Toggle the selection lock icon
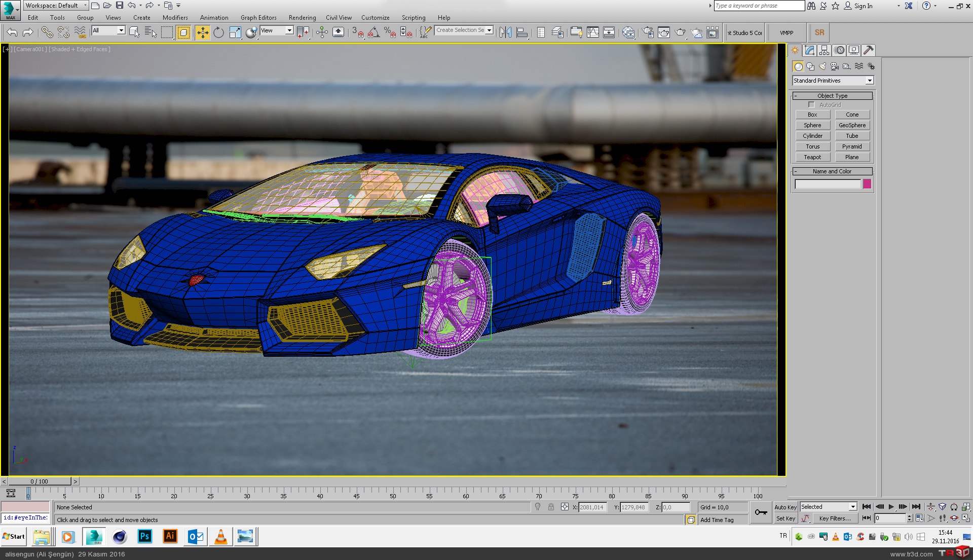The image size is (973, 560). tap(551, 507)
